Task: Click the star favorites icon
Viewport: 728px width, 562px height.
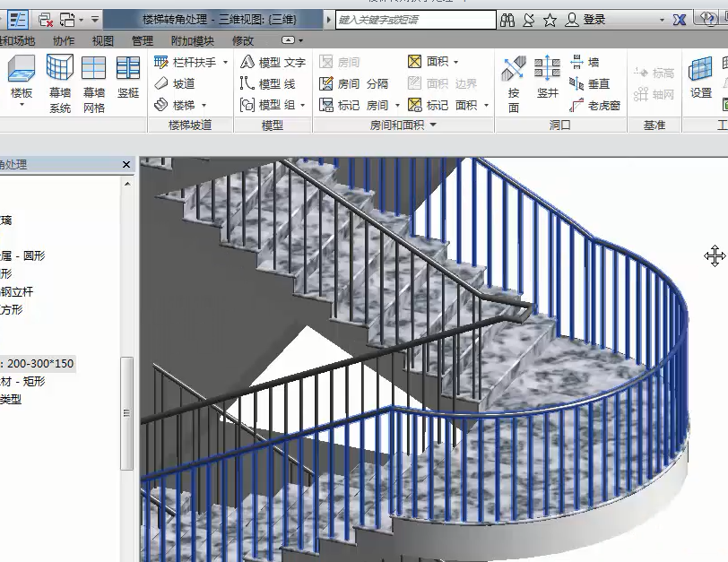Action: tap(550, 19)
